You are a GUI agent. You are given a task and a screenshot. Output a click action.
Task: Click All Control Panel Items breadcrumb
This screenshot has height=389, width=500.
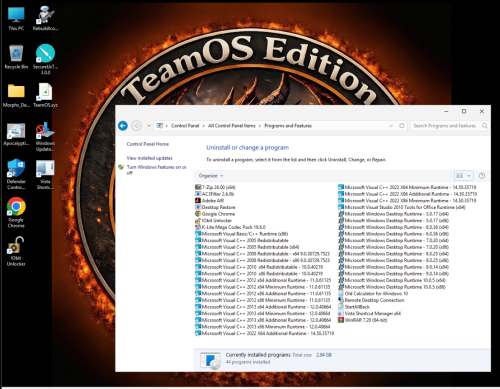coord(232,126)
